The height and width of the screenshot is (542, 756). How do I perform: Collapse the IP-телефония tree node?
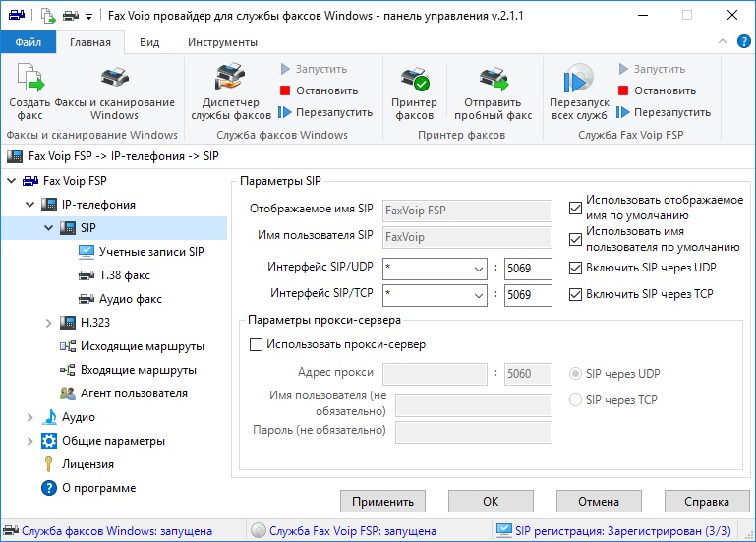click(x=29, y=205)
